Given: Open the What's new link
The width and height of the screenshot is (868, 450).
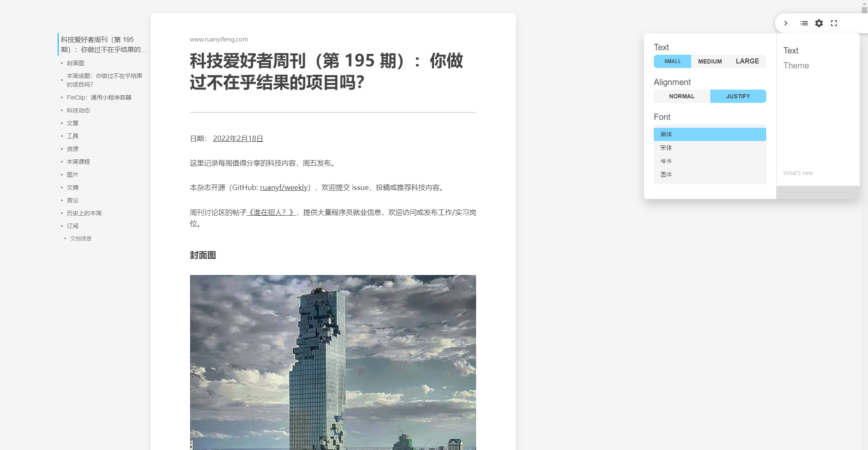Looking at the screenshot, I should (798, 173).
